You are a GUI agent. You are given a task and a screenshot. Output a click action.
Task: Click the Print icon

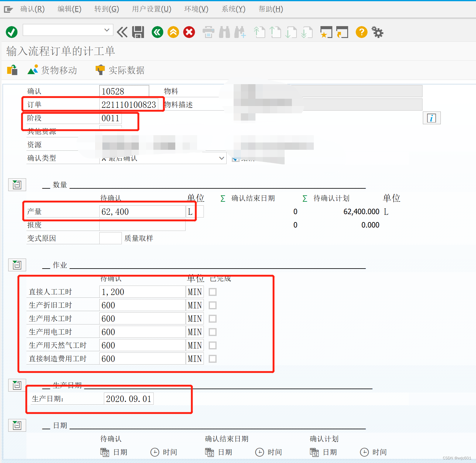208,32
